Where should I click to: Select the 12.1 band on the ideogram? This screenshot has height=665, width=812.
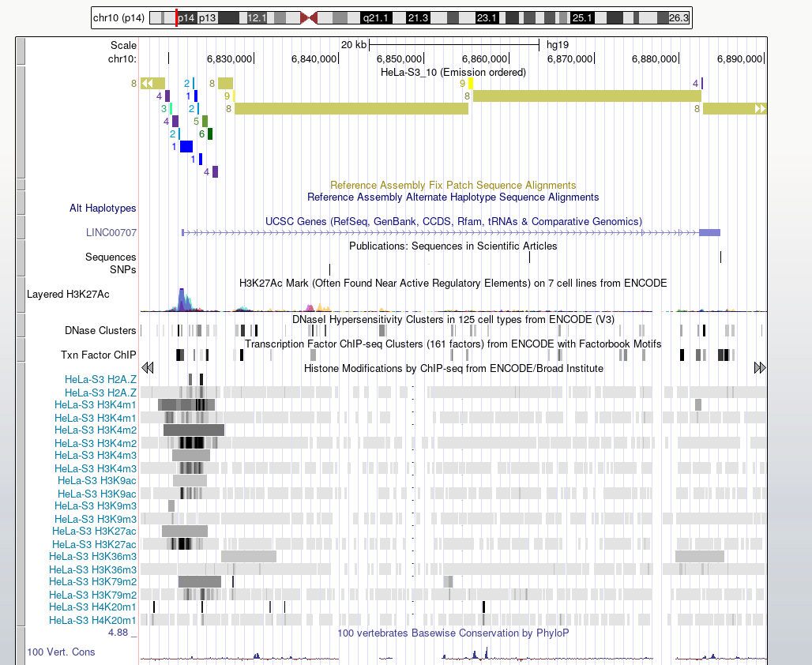257,18
